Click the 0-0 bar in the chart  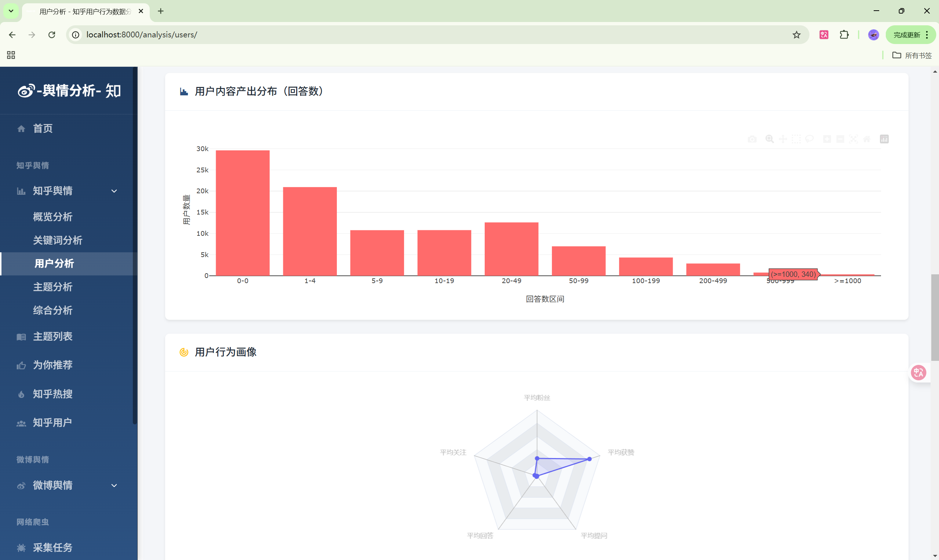pos(243,213)
